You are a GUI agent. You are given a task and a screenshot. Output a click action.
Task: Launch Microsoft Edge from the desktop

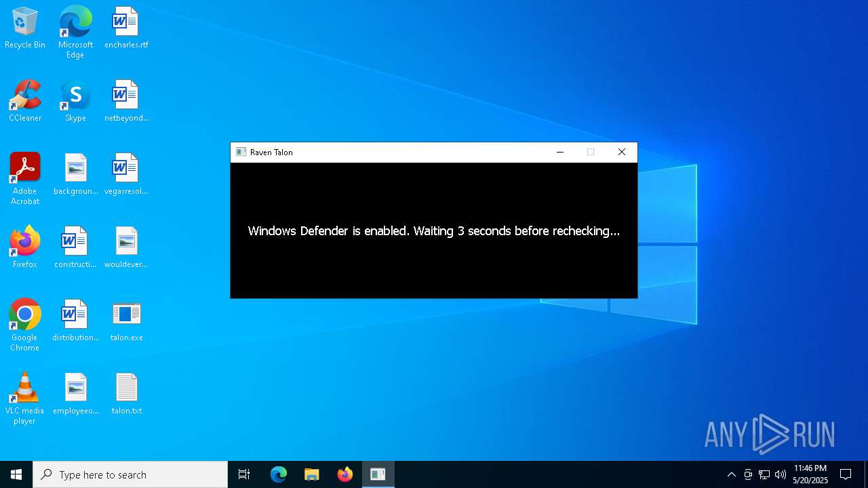point(75,32)
